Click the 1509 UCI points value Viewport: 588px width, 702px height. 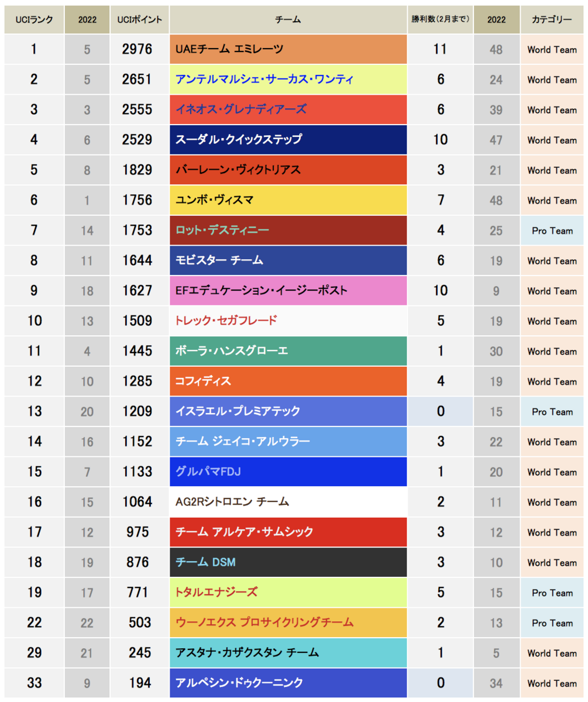[x=137, y=321]
